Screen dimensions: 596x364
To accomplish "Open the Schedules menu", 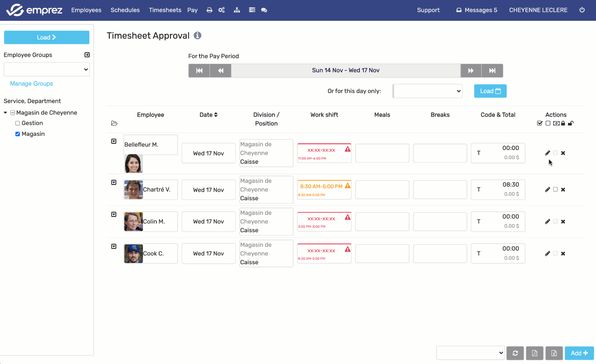I will point(125,10).
